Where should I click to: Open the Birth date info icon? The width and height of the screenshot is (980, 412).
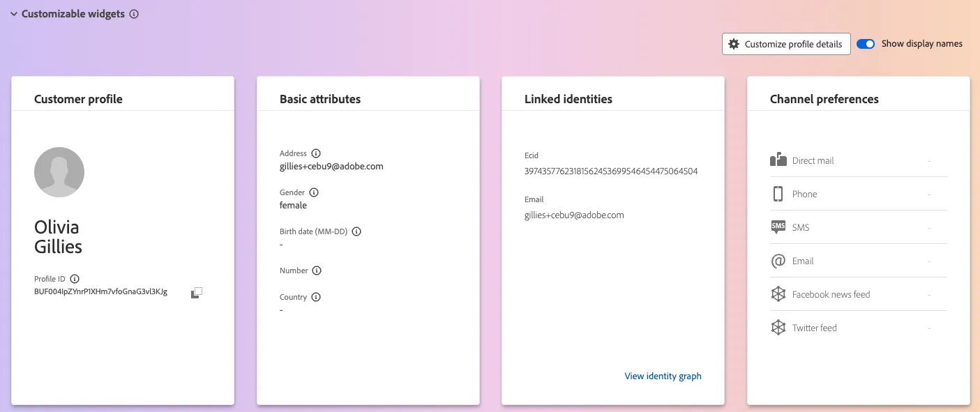(356, 231)
